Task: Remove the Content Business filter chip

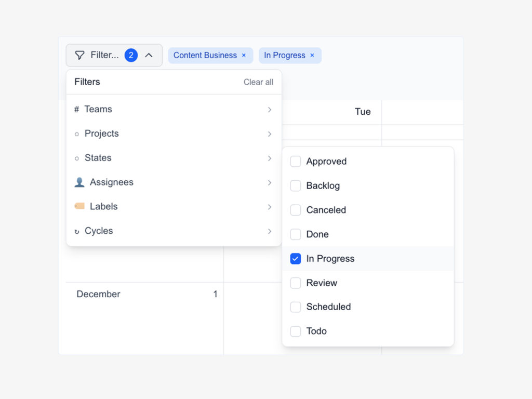Action: [x=244, y=56]
